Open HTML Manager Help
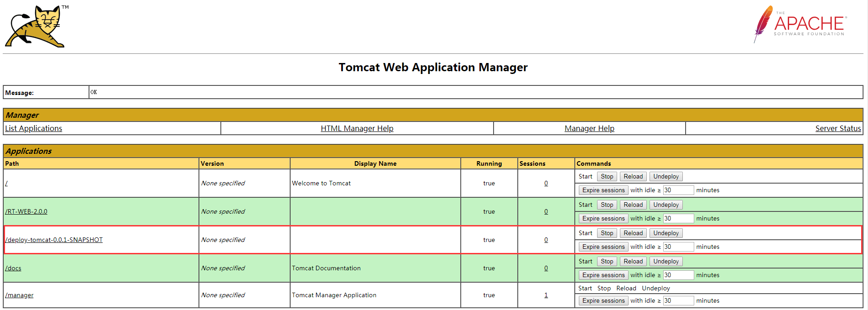This screenshot has width=868, height=310. tap(357, 128)
